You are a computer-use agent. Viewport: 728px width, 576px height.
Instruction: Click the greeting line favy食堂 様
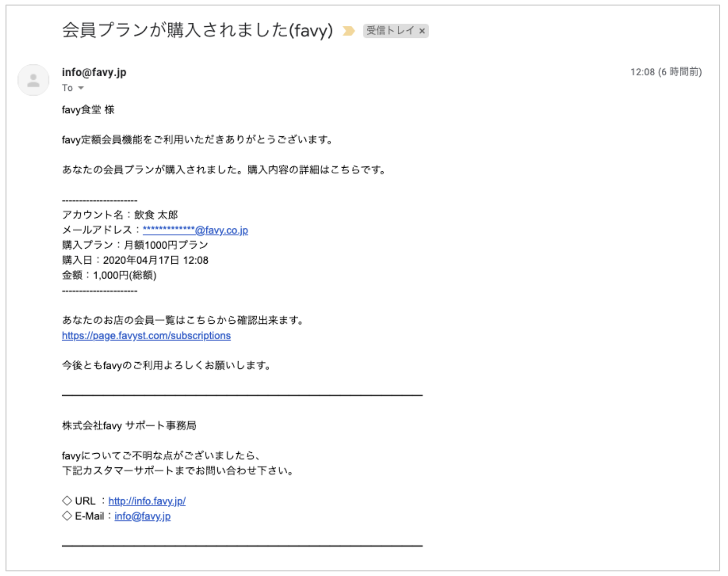point(88,110)
